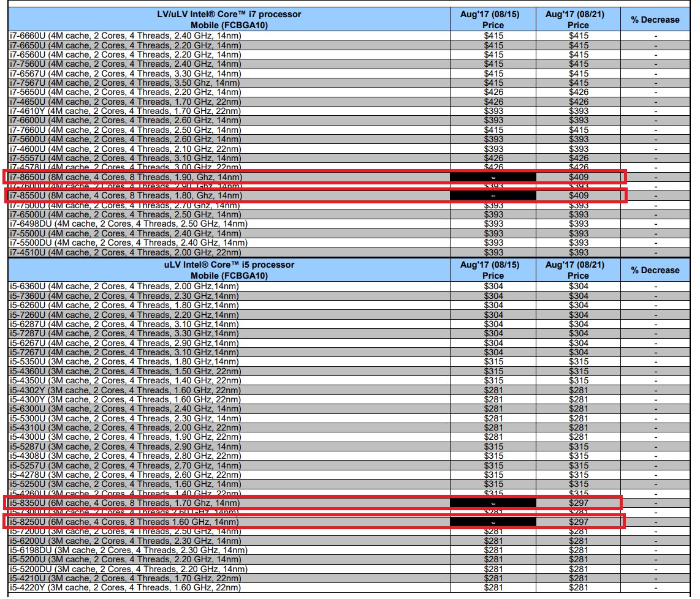Click the i5-4310U processor entry
The image size is (700, 599).
pyautogui.click(x=126, y=428)
